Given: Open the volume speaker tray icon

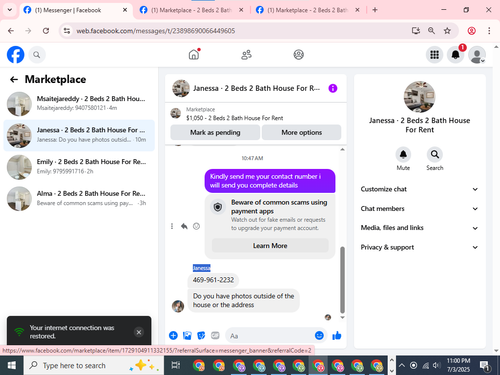Looking at the screenshot, I should coord(436,366).
